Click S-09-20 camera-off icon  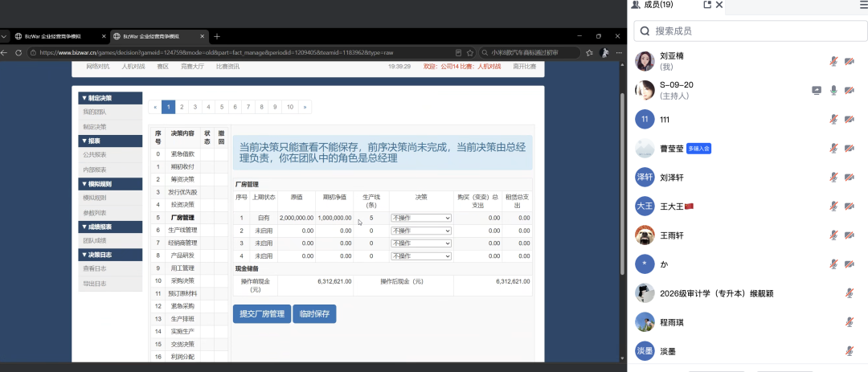[850, 90]
